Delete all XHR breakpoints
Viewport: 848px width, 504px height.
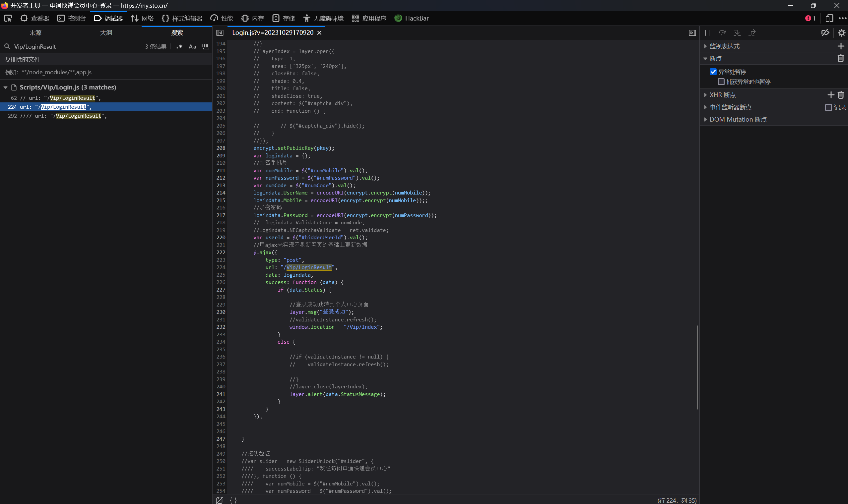pyautogui.click(x=840, y=95)
